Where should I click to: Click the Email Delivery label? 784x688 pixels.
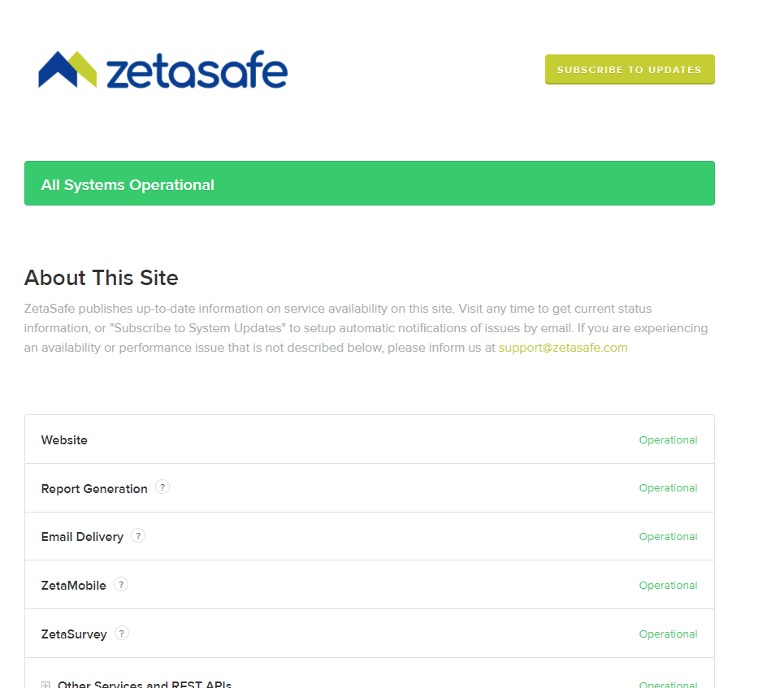click(83, 537)
